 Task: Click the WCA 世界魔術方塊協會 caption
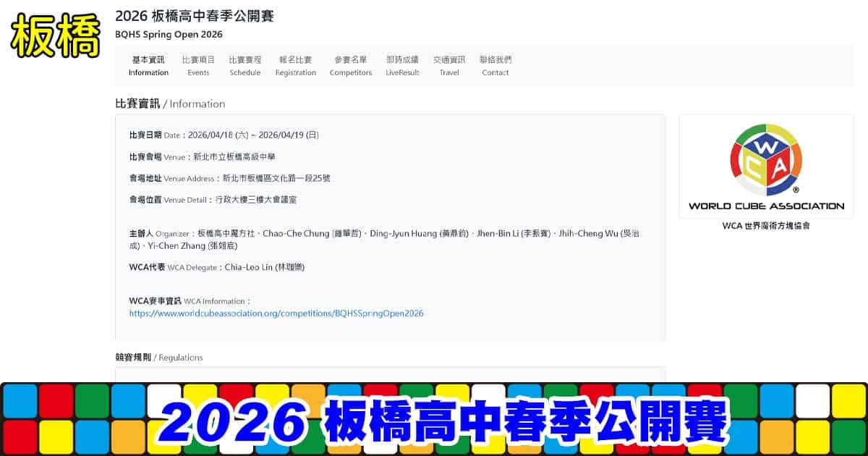765,226
